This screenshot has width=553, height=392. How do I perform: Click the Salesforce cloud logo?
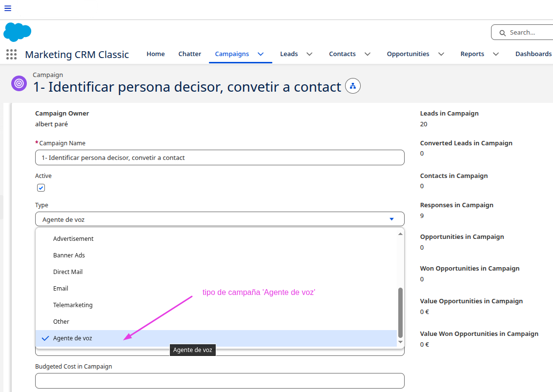(17, 32)
